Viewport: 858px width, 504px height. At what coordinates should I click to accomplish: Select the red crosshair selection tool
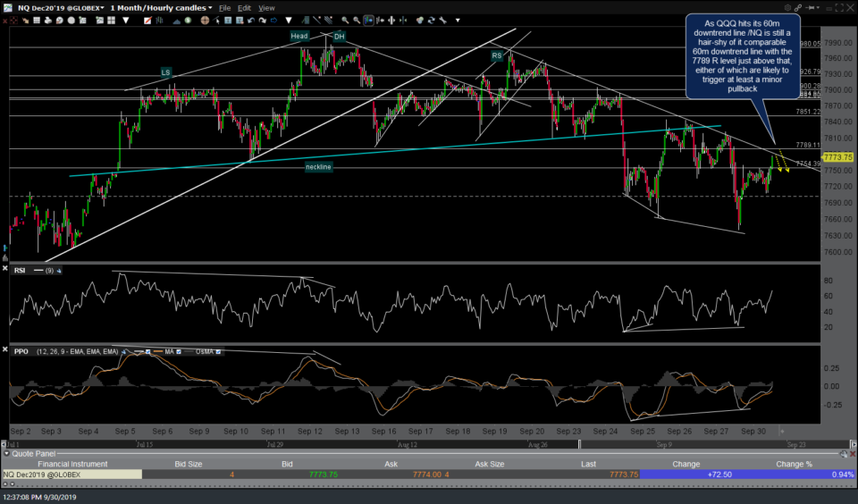point(13,21)
